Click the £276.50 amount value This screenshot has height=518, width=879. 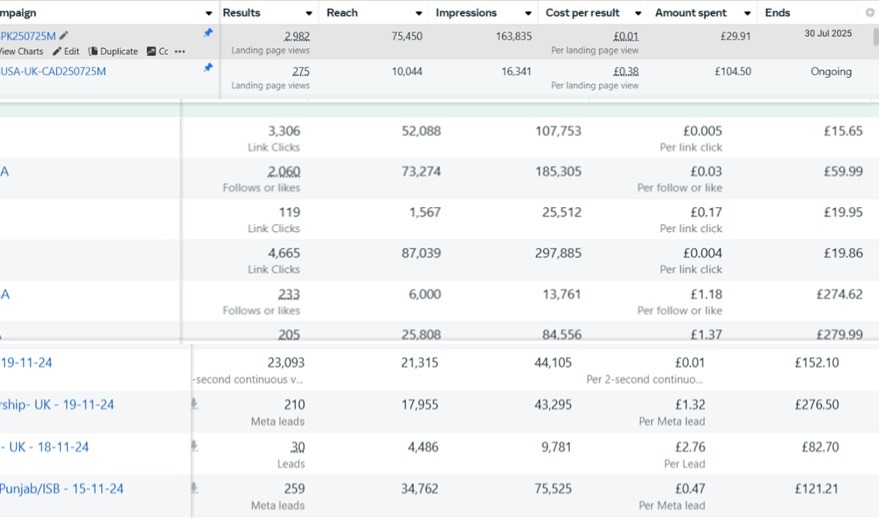(817, 405)
